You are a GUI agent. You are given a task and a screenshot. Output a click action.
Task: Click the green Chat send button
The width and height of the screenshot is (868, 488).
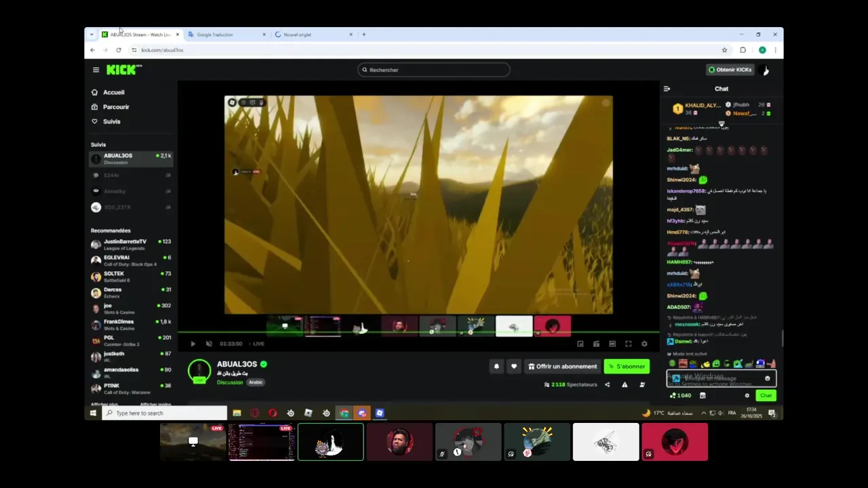(x=766, y=395)
